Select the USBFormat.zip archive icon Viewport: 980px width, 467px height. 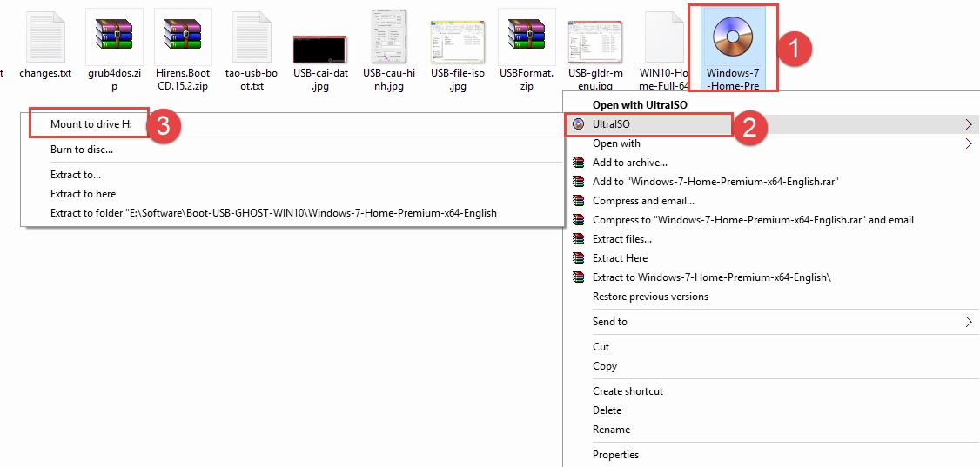527,35
